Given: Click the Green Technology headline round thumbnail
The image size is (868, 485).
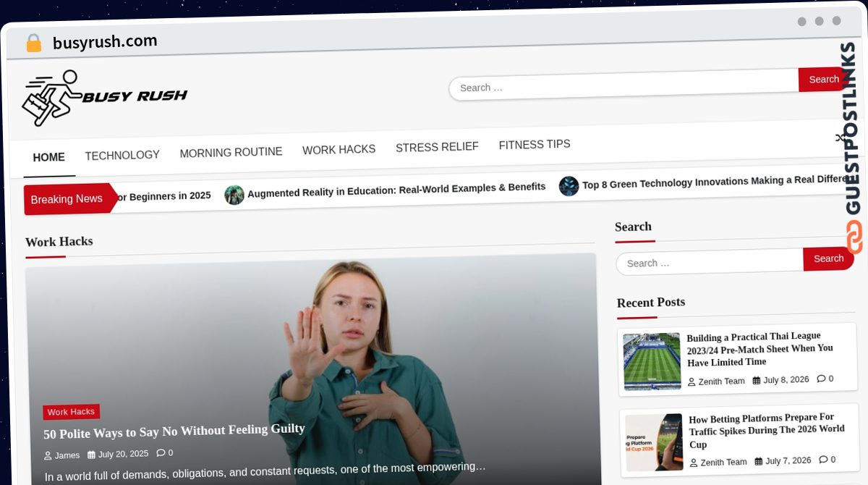Looking at the screenshot, I should click(569, 186).
